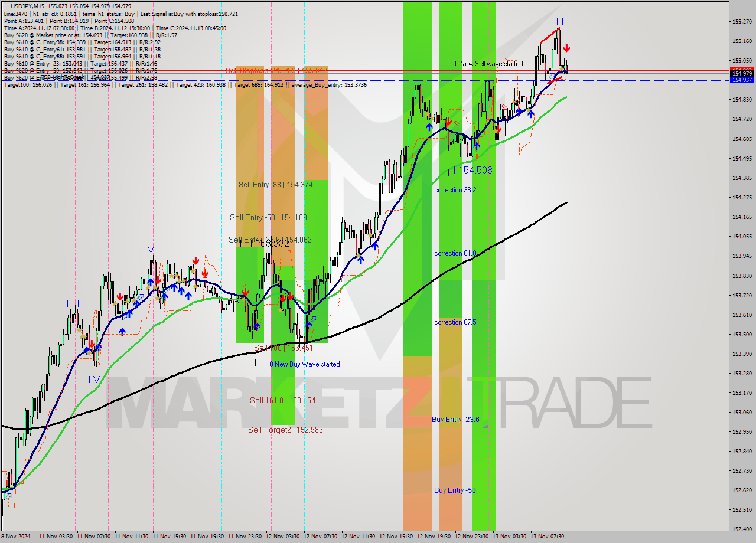Click the 'Buy Entry -50' label
This screenshot has height=543, width=756.
(455, 490)
